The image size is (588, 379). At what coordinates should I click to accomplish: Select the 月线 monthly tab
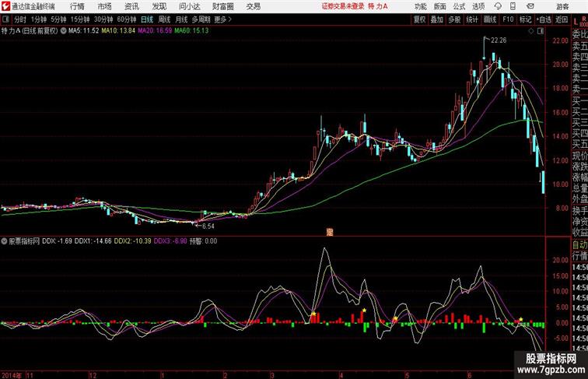point(181,19)
